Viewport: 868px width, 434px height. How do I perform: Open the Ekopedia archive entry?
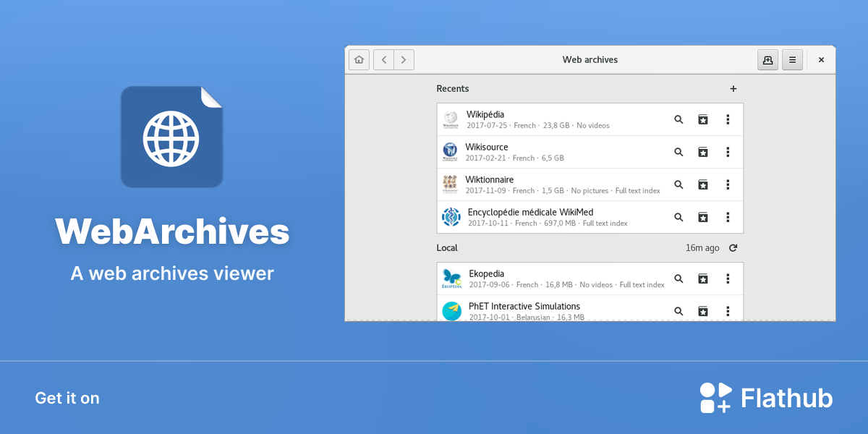click(x=590, y=278)
